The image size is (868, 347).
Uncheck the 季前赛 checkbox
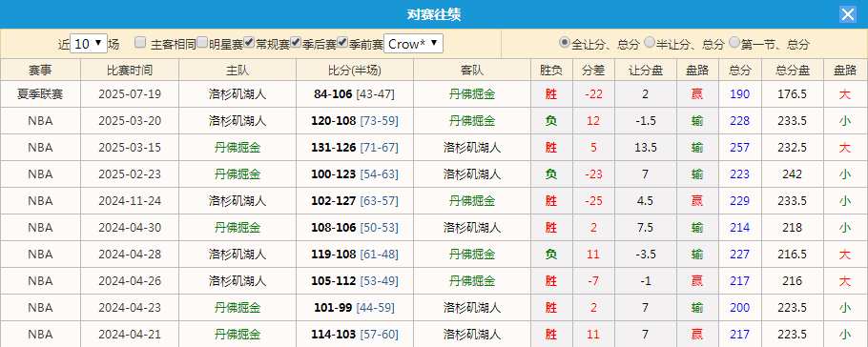(x=342, y=42)
